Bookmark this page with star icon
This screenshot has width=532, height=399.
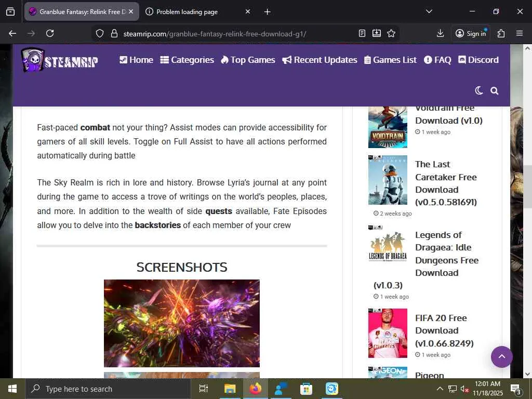(391, 33)
